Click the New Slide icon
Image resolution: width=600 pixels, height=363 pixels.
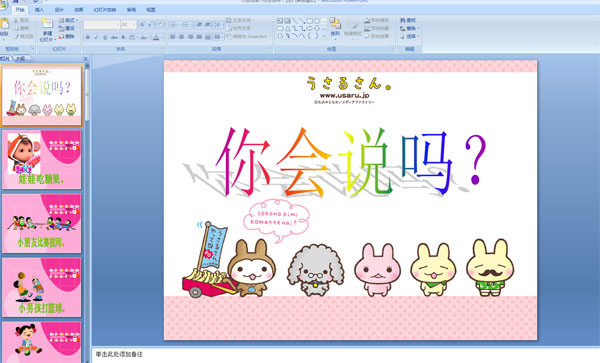tap(47, 24)
